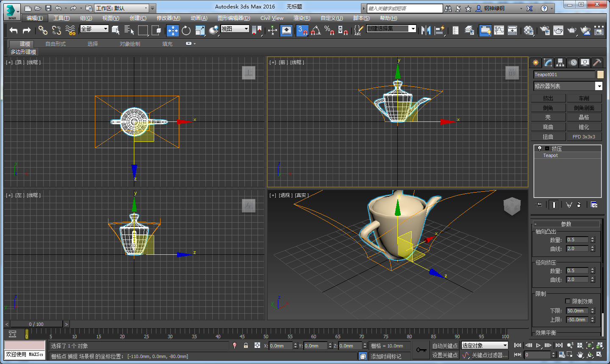
Task: Click the Redo arrow in the main toolbar
Action: click(27, 30)
